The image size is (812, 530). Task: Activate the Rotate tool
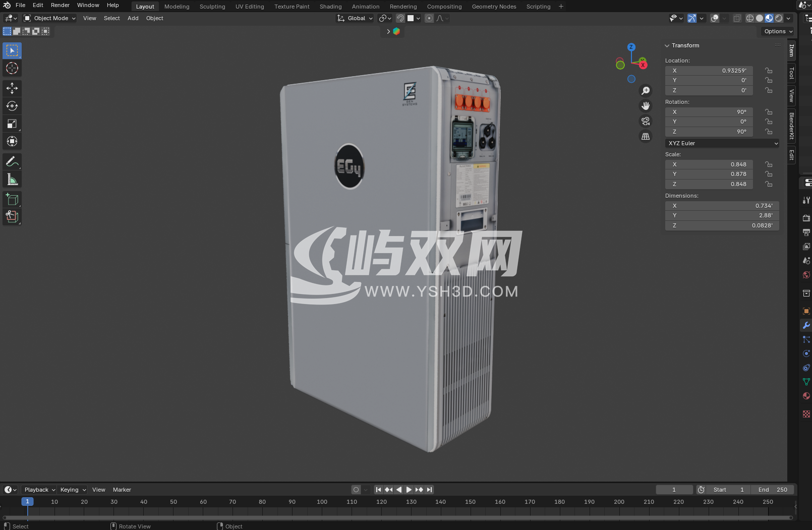pos(12,106)
